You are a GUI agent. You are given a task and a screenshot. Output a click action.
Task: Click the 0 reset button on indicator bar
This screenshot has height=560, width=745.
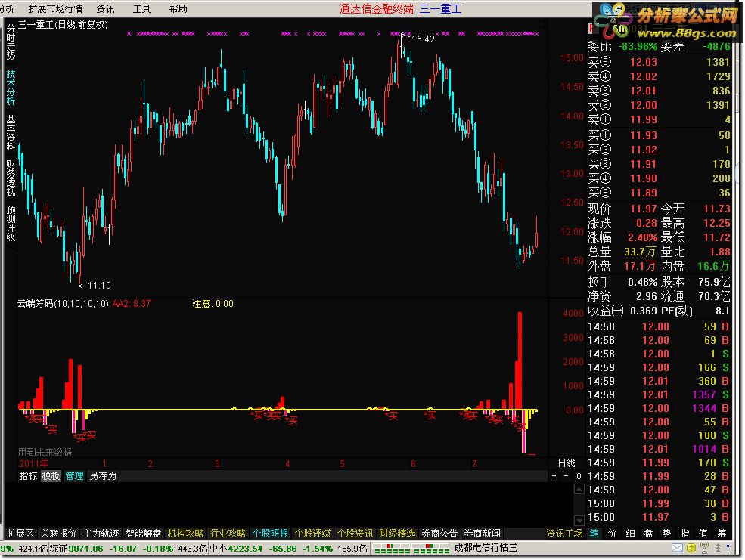579,476
